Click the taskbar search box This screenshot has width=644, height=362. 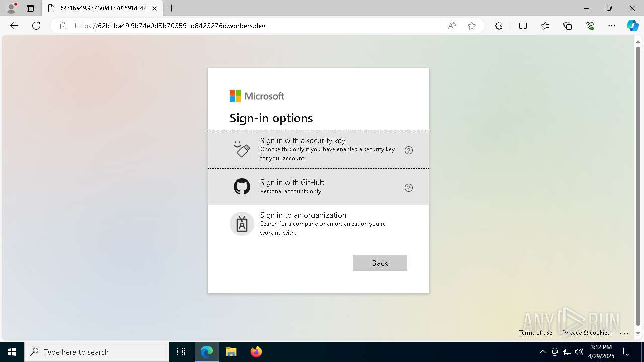[x=97, y=352]
